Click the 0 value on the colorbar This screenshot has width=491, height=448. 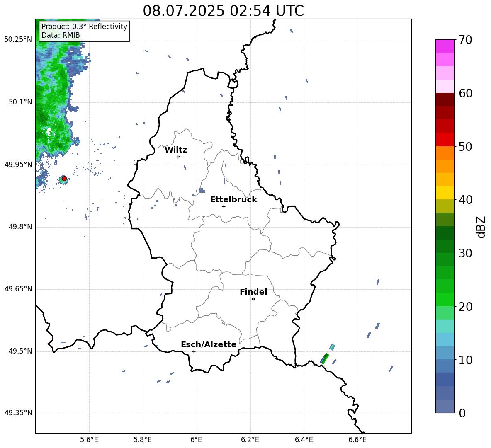pos(462,413)
